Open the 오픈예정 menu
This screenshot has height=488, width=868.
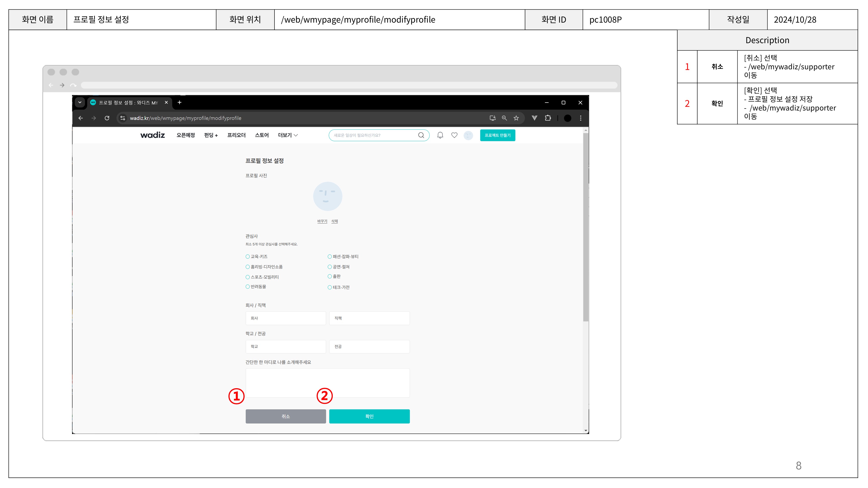coord(185,135)
